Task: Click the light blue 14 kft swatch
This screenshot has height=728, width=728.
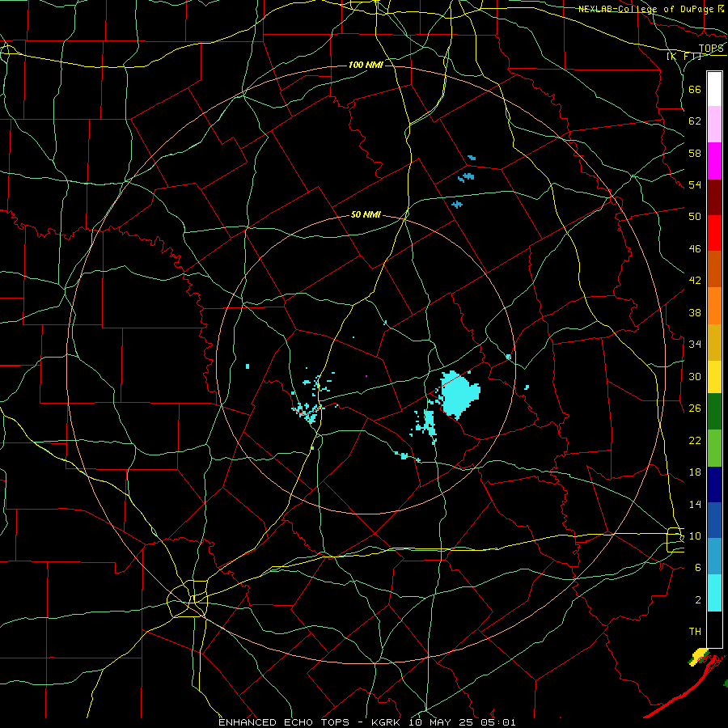Action: [x=714, y=557]
